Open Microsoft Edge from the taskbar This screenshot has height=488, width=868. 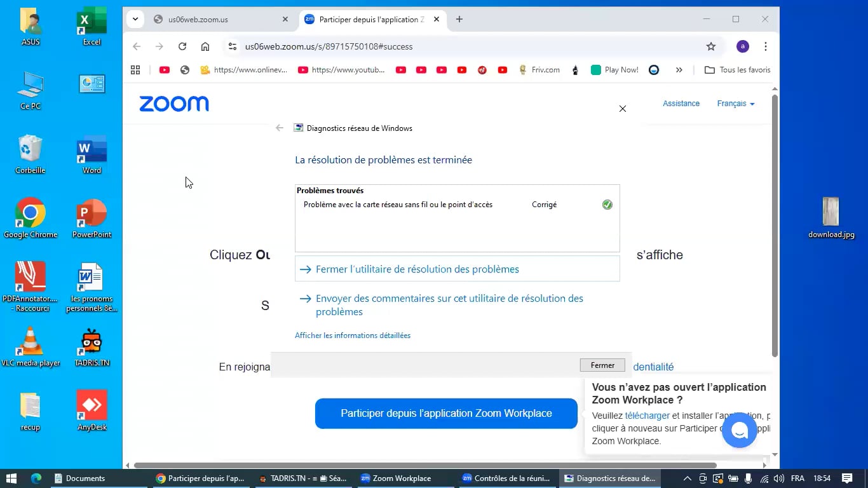(x=36, y=478)
